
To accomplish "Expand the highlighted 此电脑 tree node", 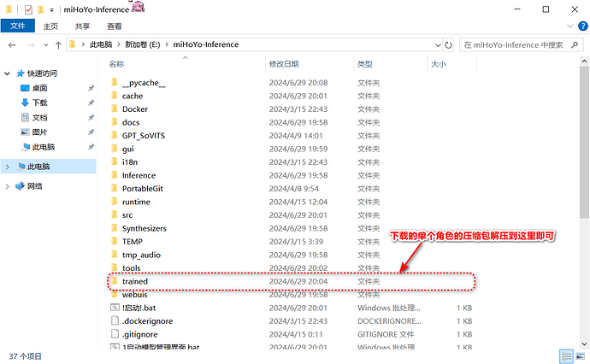I will point(7,167).
